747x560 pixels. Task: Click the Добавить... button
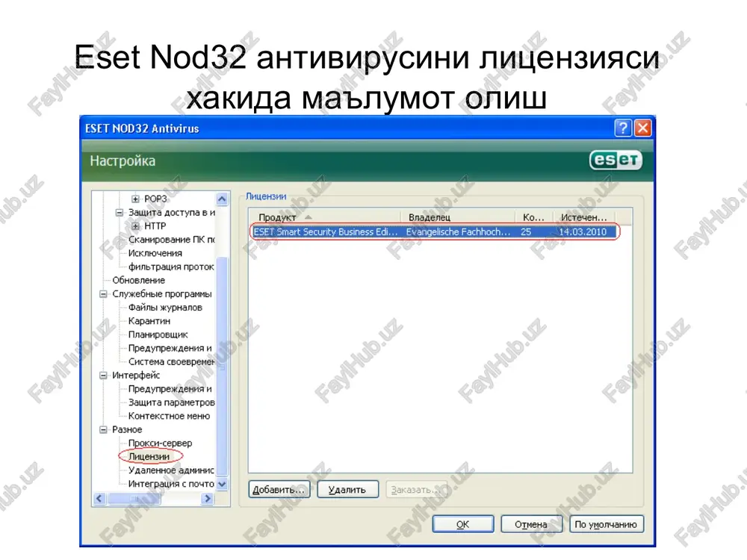pyautogui.click(x=279, y=490)
